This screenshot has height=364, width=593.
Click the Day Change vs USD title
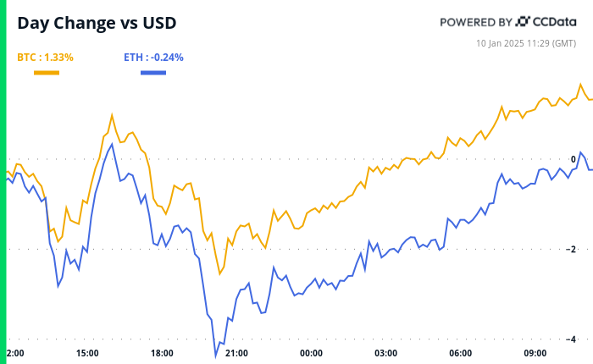click(x=97, y=23)
